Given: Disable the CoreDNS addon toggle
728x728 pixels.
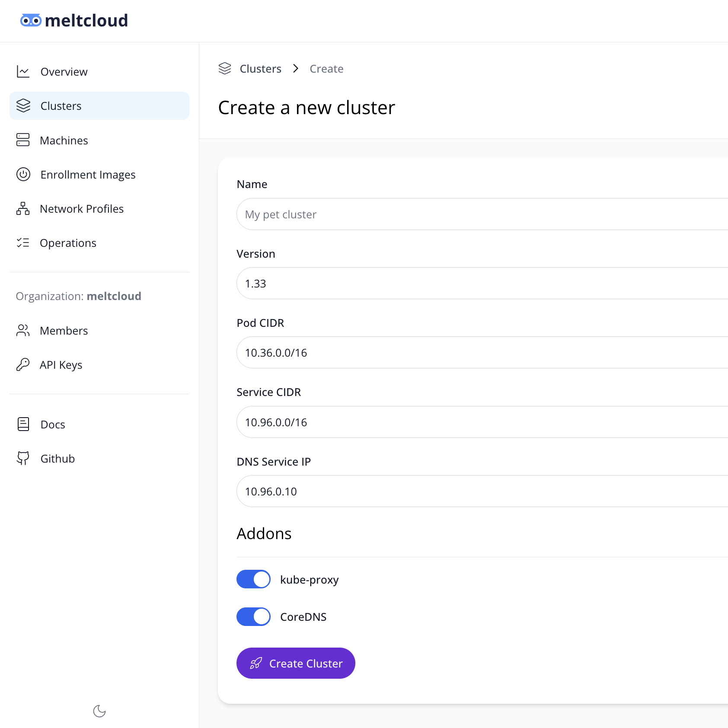Looking at the screenshot, I should [x=253, y=616].
